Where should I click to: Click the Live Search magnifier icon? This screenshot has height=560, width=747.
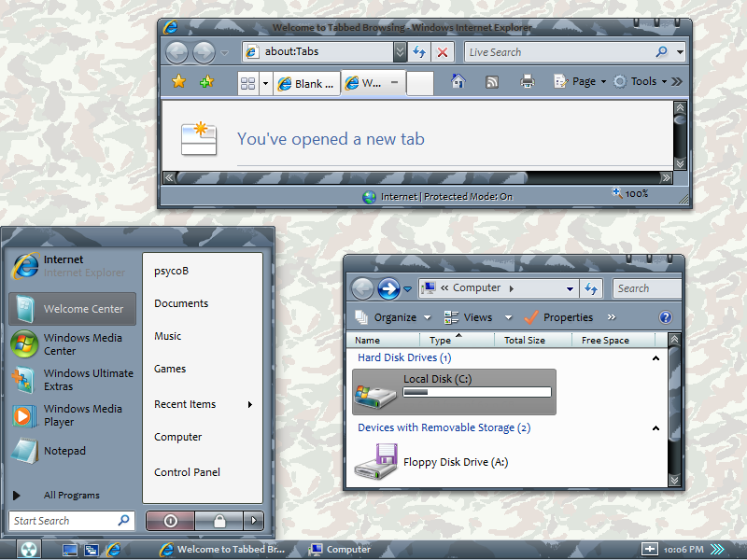click(662, 51)
